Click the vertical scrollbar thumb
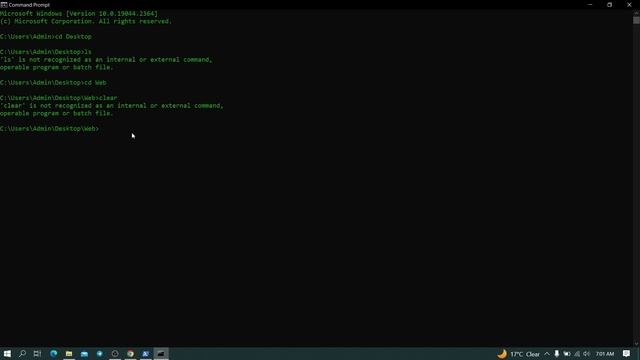 click(x=636, y=20)
